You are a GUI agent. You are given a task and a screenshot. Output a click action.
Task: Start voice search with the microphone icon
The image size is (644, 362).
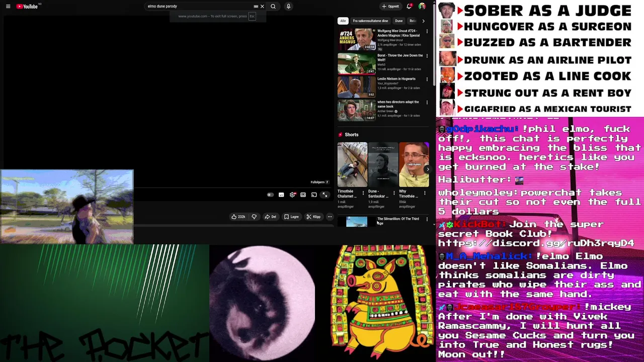(x=288, y=7)
